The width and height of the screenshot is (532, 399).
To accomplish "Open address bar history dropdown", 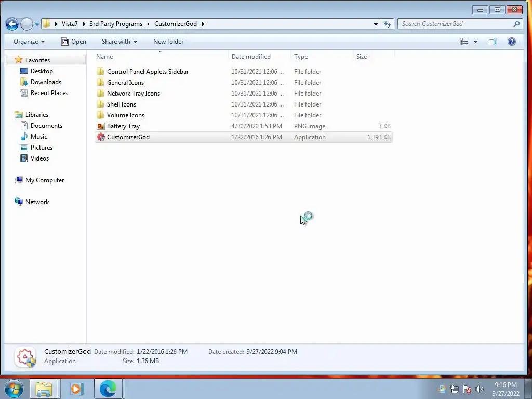I will (376, 24).
